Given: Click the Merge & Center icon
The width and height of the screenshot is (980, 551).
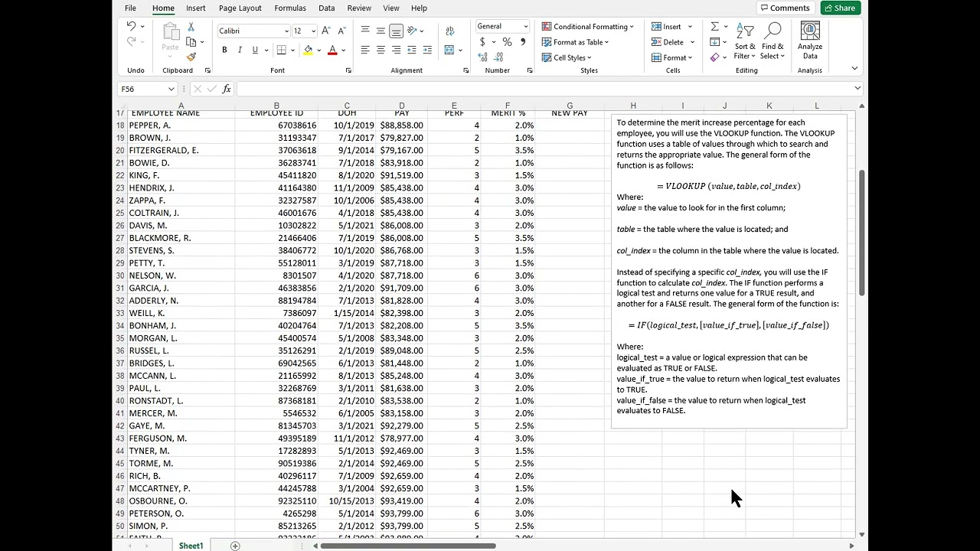Looking at the screenshot, I should [x=449, y=50].
